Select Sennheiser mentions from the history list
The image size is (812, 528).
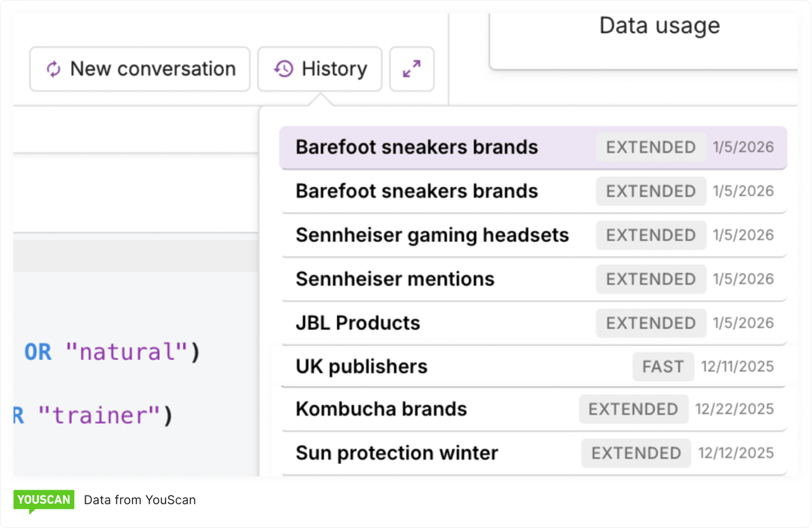[395, 279]
